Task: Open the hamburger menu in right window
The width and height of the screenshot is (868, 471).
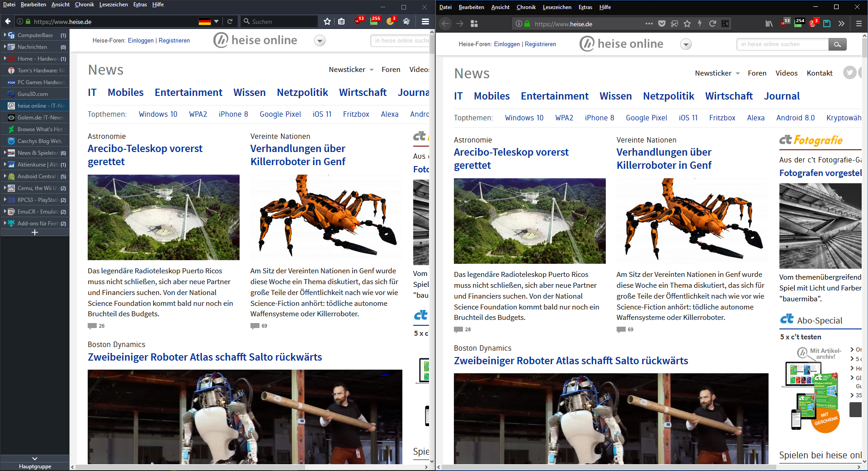Action: [x=859, y=24]
